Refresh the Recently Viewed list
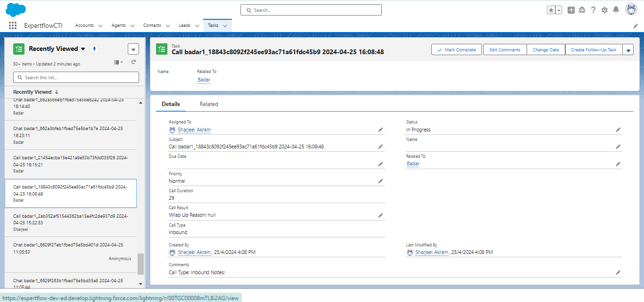 tap(133, 62)
